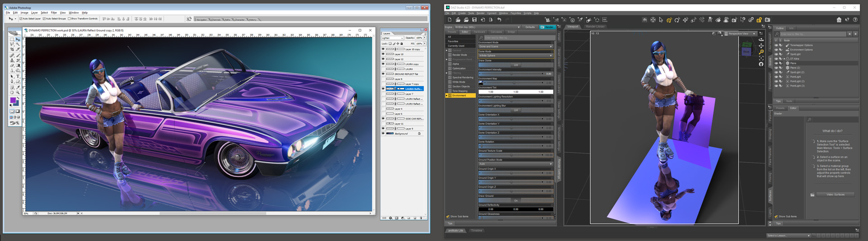868x241 pixels.
Task: Open the Dome Mode Infinite Sphere dropdown
Action: click(515, 56)
